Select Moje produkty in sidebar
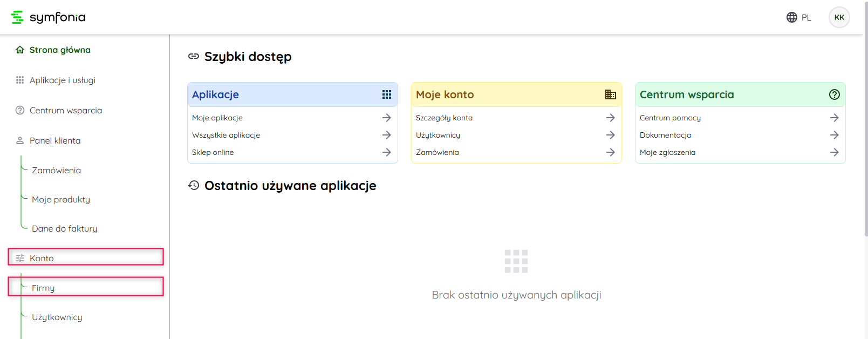868x339 pixels. point(61,199)
